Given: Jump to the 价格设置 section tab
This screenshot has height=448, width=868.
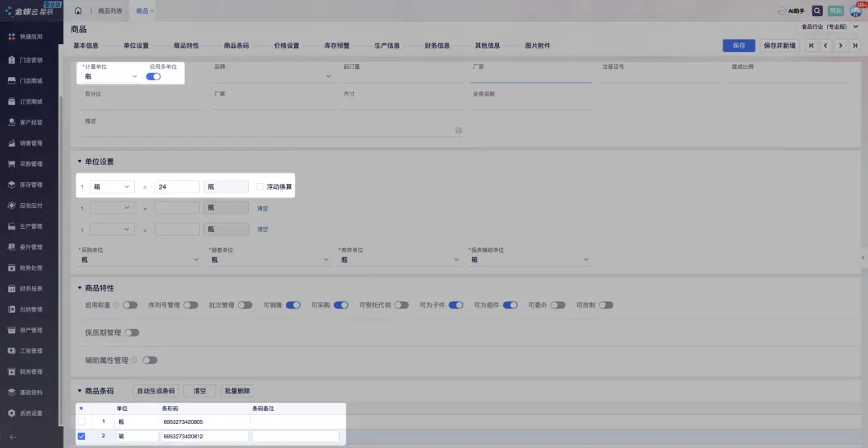Looking at the screenshot, I should tap(286, 46).
